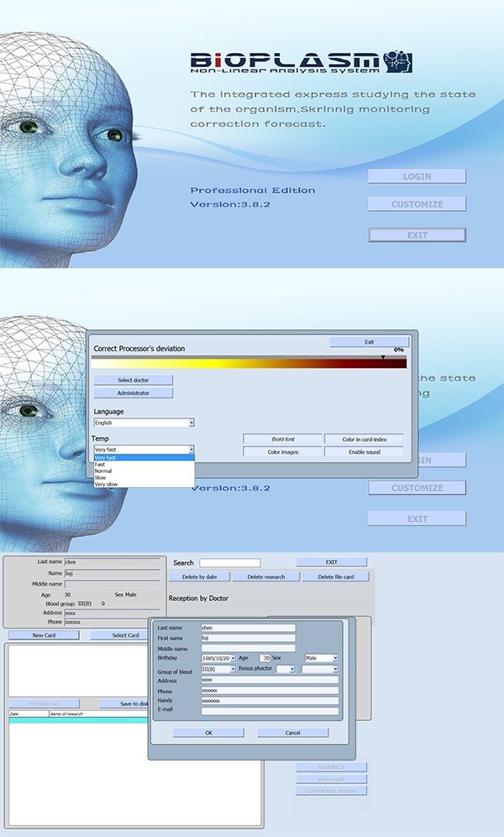Click 'Blood group: III(B)' text in summary panel
The height and width of the screenshot is (837, 504).
click(x=69, y=603)
